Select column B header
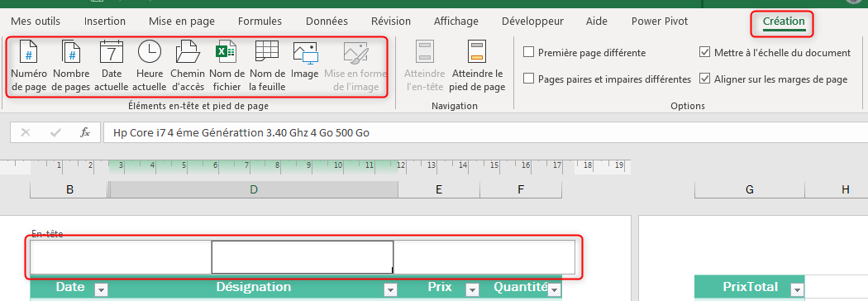This screenshot has height=301, width=868. pos(69,190)
